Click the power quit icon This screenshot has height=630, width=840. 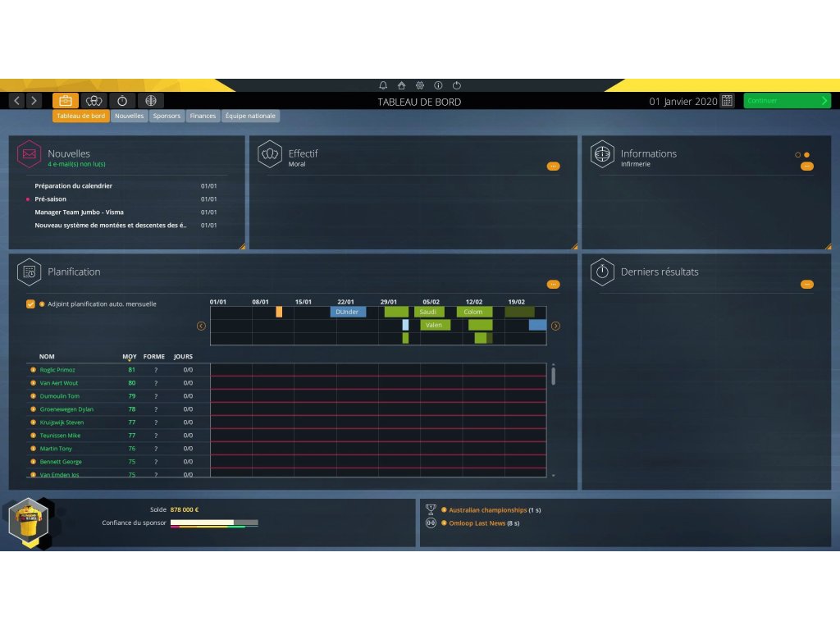[x=456, y=85]
